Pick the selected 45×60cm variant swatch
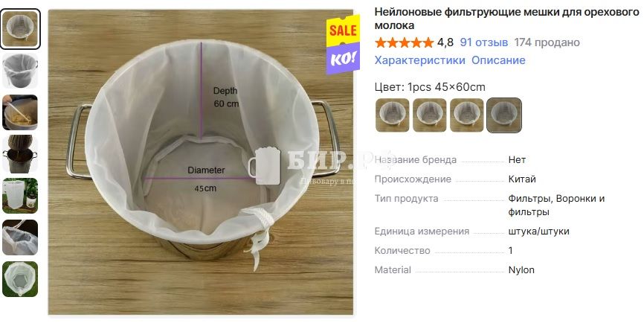The image size is (644, 332). click(x=504, y=115)
